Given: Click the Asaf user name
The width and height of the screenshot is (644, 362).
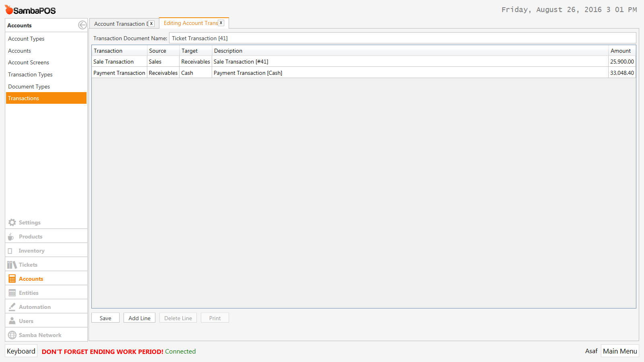Looking at the screenshot, I should (x=591, y=351).
